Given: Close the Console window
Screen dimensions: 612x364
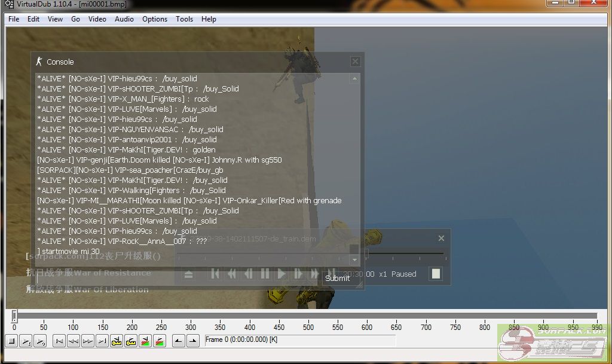Looking at the screenshot, I should tap(355, 62).
